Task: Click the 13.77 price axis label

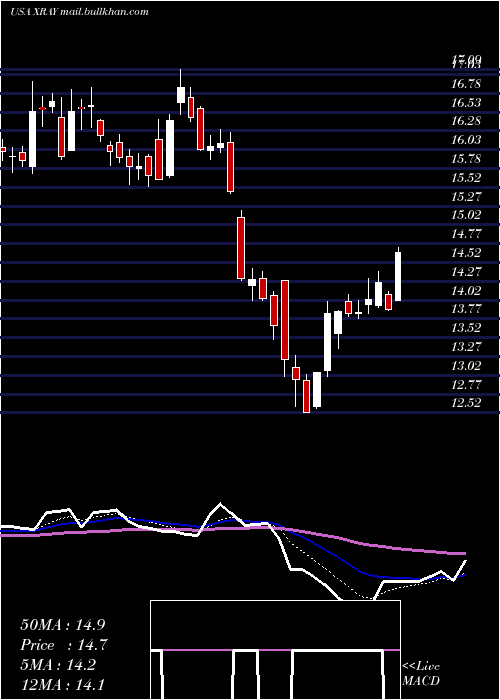Action: (x=466, y=308)
